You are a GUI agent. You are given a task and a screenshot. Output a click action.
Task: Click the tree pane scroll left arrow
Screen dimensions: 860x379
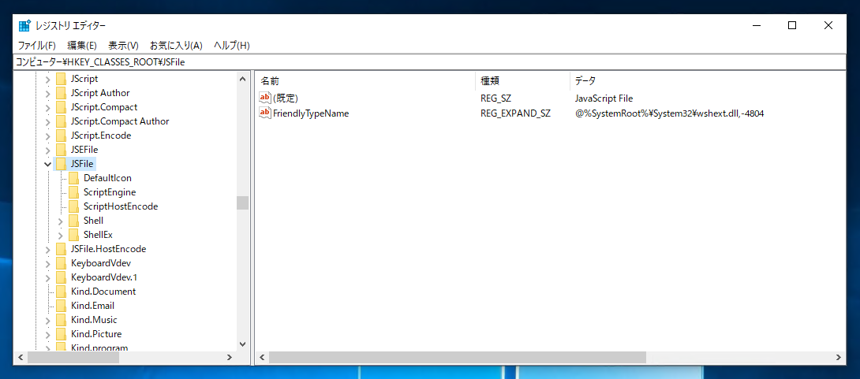coord(21,358)
